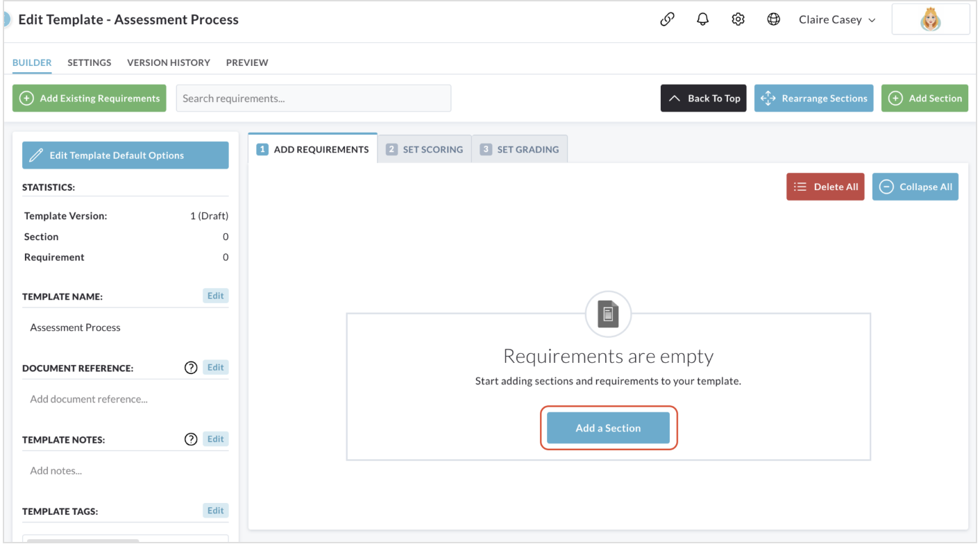The width and height of the screenshot is (980, 544).
Task: Click the green Add Section button
Action: tap(924, 99)
